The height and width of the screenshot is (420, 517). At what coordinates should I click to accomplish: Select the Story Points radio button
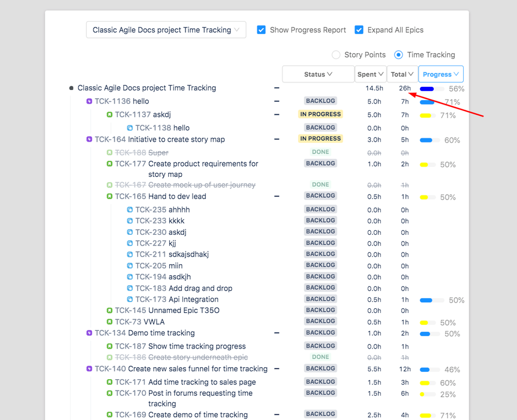(336, 55)
